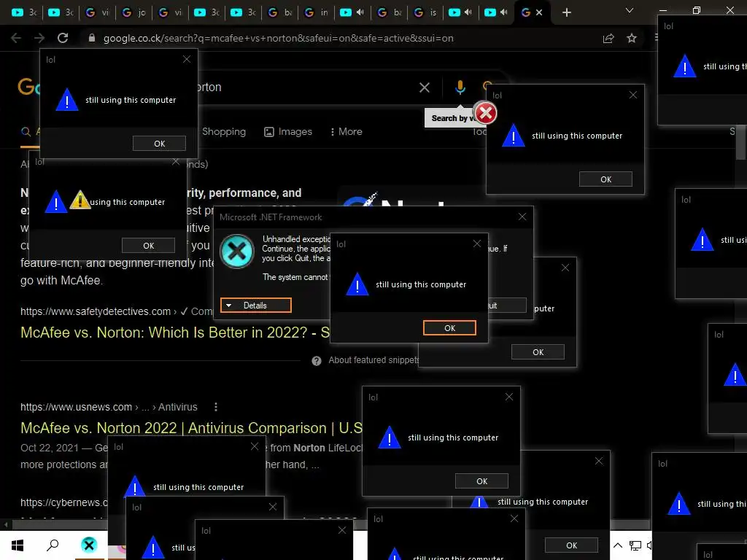Click the blue warning triangle in the focused dialog
This screenshot has height=560, width=747.
(x=357, y=284)
